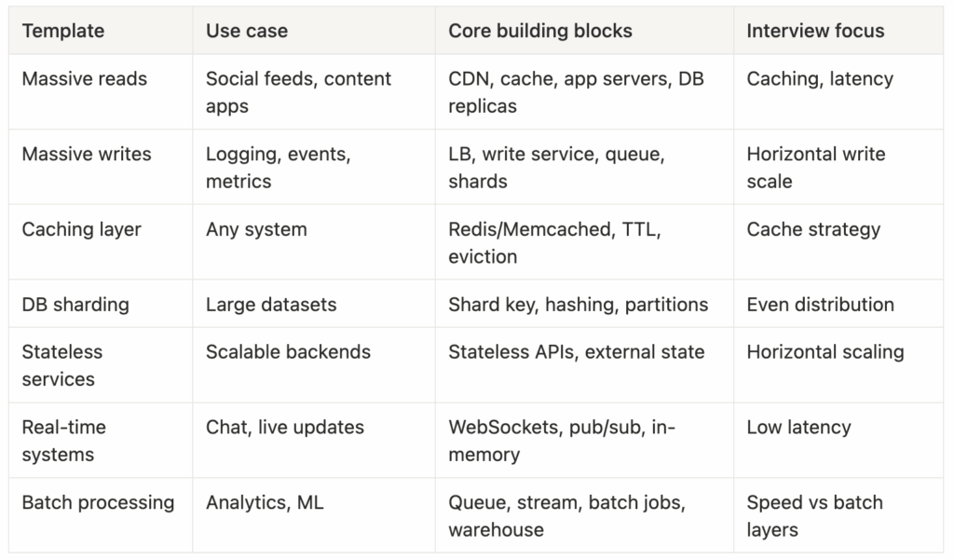This screenshot has height=560, width=954.
Task: Click the Batch processing template cell
Action: [x=98, y=503]
